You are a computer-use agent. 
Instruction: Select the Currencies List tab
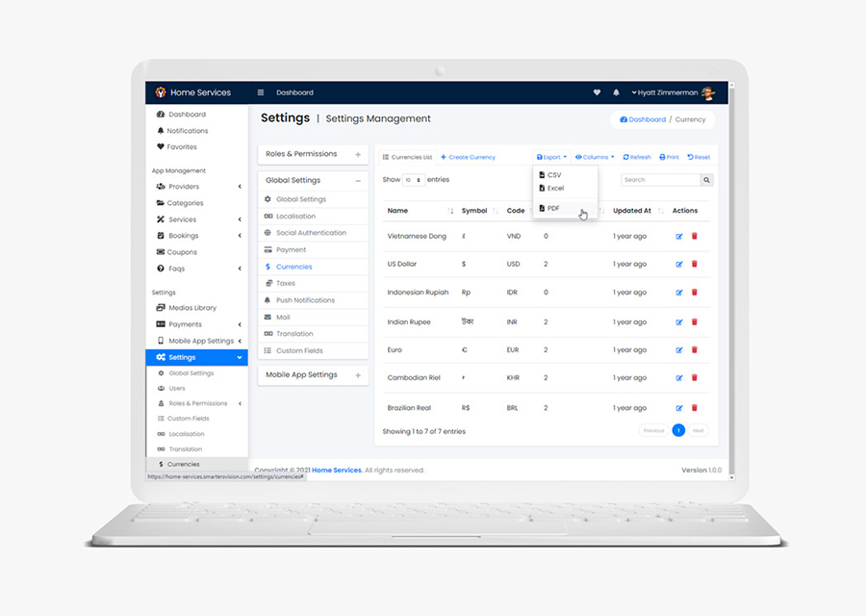[x=408, y=157]
